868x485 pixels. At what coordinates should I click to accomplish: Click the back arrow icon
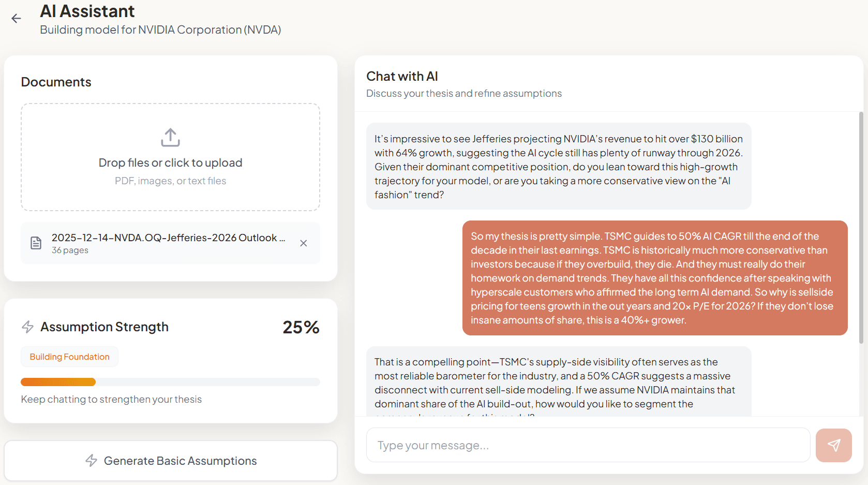point(16,19)
